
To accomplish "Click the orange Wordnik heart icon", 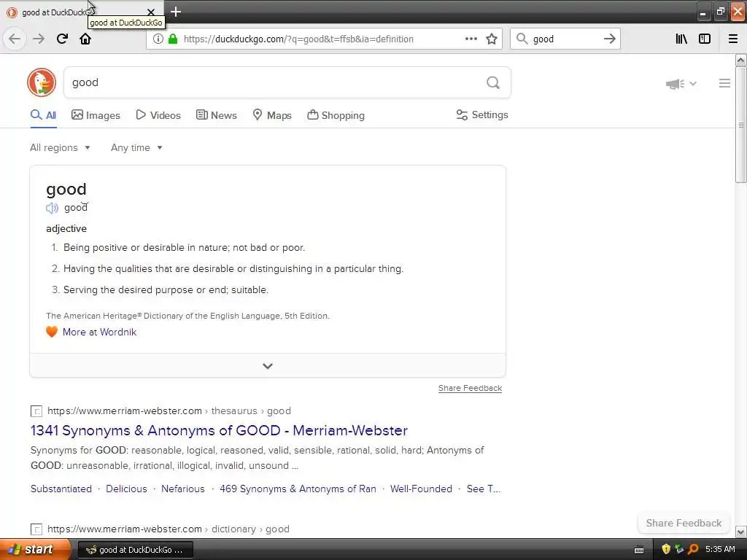I will click(52, 332).
